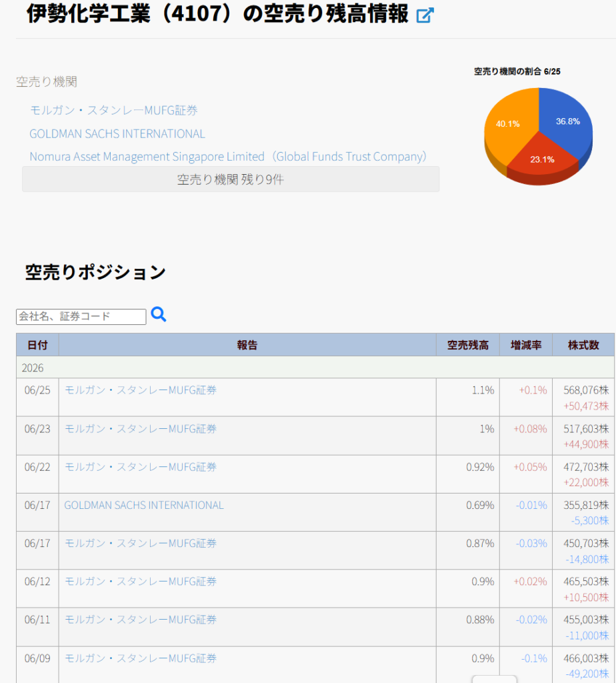The image size is (616, 683).
Task: Click the 報告 column header
Action: pos(247,345)
